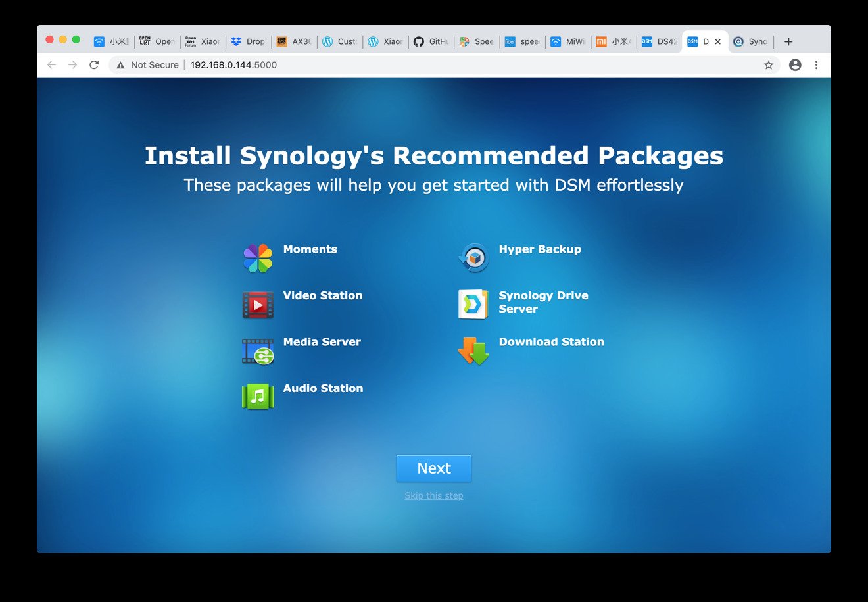Switch to the AX36 tab
Screen dimensions: 868x602
coord(293,41)
